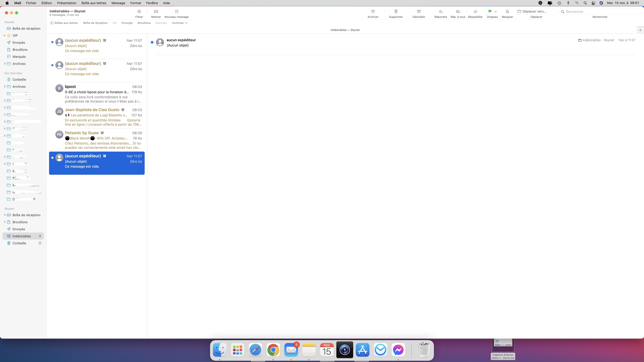Toggle the Boîtes aux lettres sidebar button
644x362 pixels.
coord(64,23)
